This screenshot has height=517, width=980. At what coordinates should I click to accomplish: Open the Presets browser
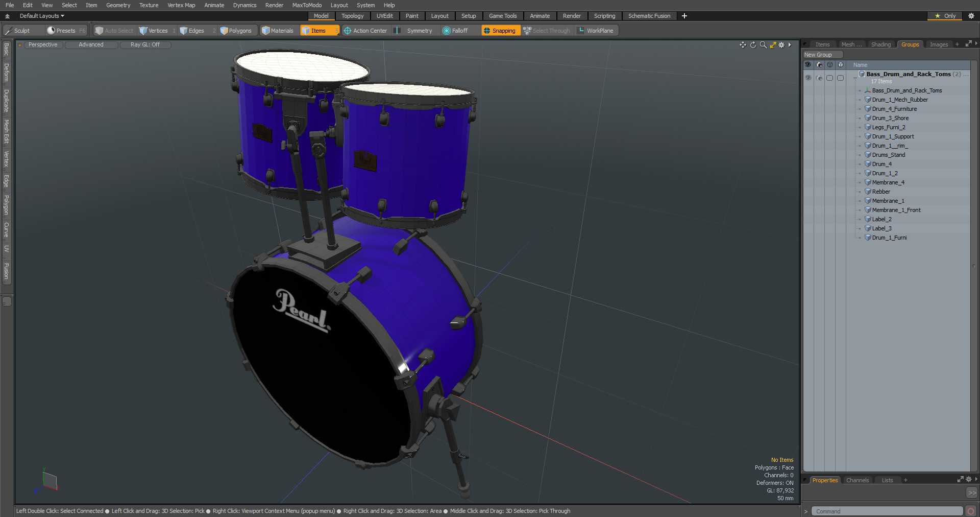[66, 31]
